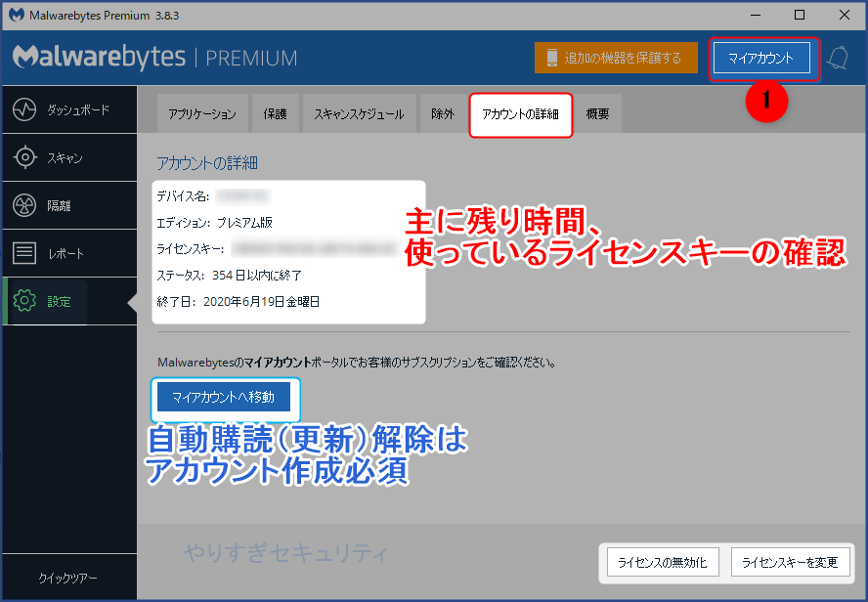Viewport: 868px width, 602px height.
Task: Go to the 除外 tab
Action: (x=442, y=114)
